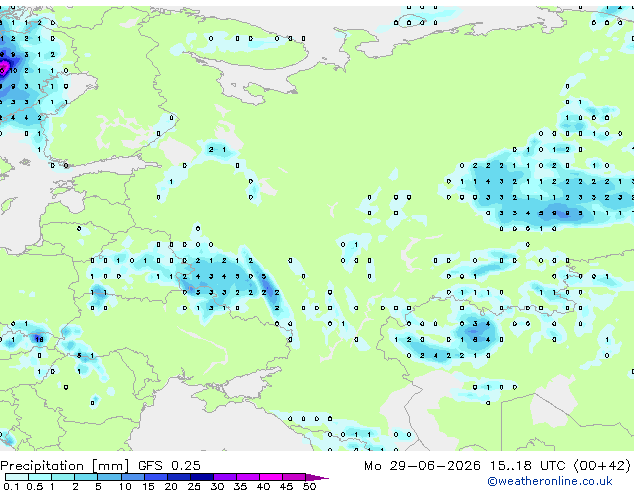Image resolution: width=634 pixels, height=490 pixels.
Task: Click the '(00+42)' forecast offset text
Action: (602, 466)
